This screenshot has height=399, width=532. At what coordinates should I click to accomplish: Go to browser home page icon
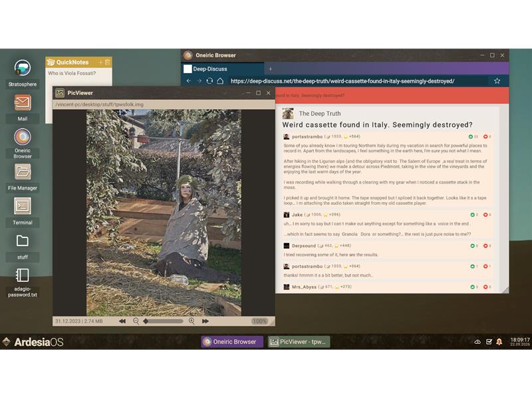(x=220, y=81)
